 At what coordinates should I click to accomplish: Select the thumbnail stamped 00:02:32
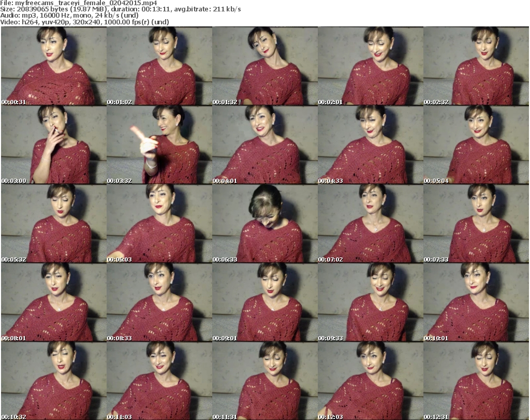(476, 66)
